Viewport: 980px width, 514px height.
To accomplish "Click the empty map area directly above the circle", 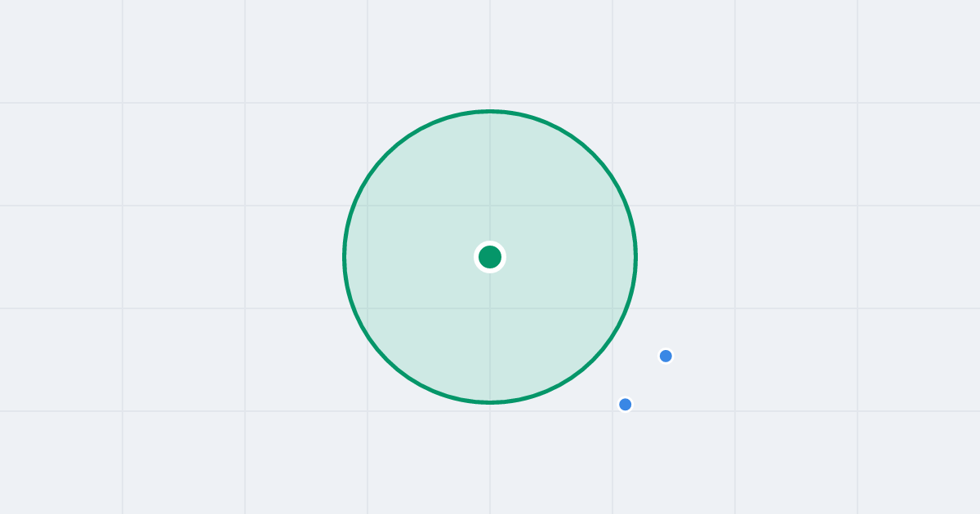I will [490, 53].
